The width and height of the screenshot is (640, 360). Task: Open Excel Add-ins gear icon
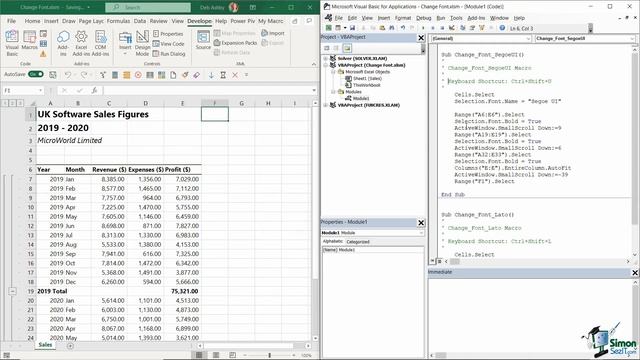coord(81,42)
